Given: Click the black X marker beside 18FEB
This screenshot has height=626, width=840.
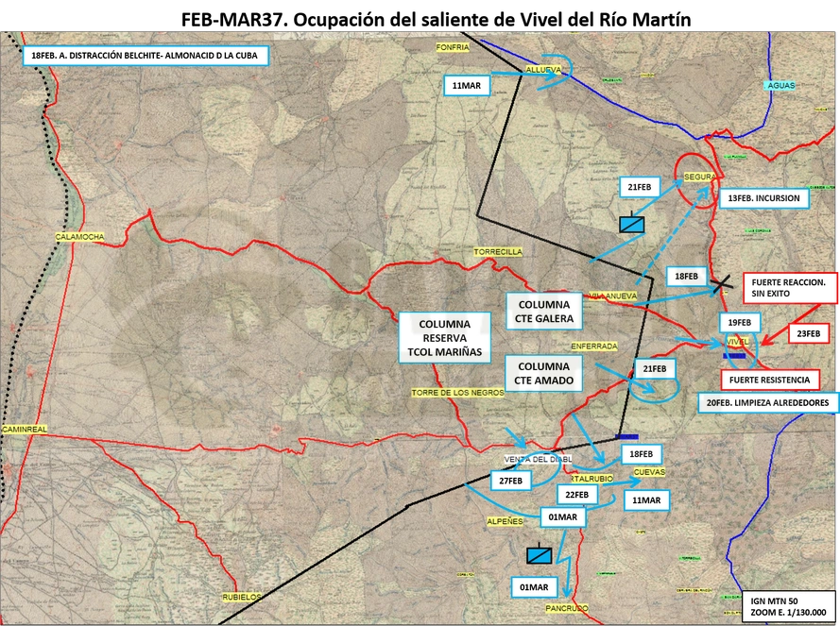Looking at the screenshot, I should pos(721,285).
